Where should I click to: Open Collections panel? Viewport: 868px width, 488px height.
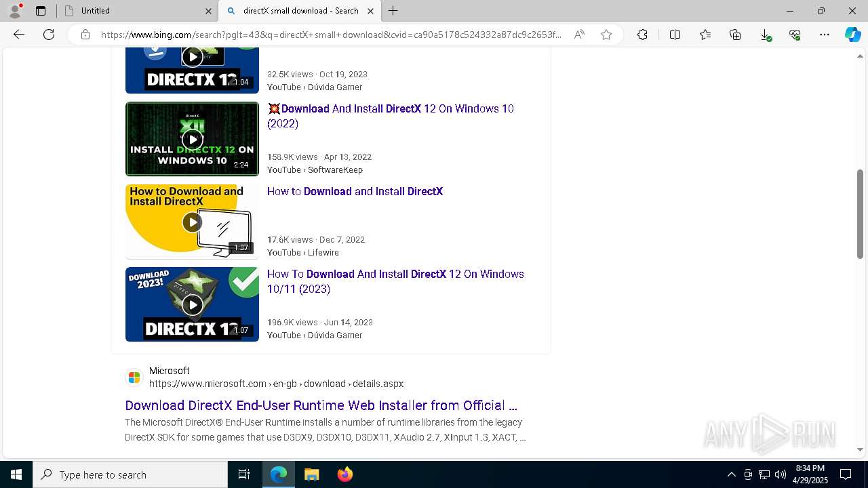735,35
